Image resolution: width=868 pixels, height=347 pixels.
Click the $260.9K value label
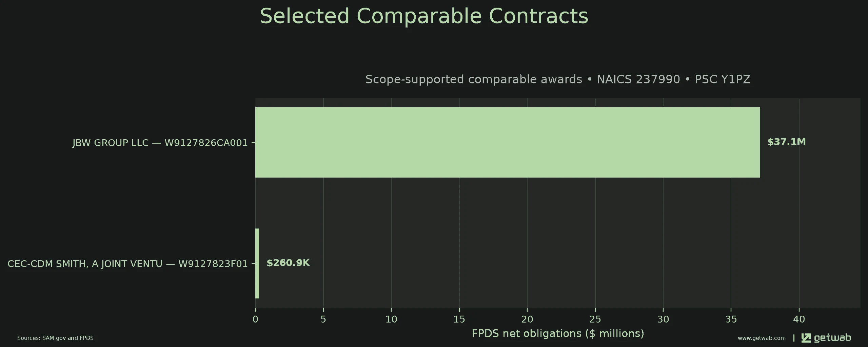click(x=288, y=263)
